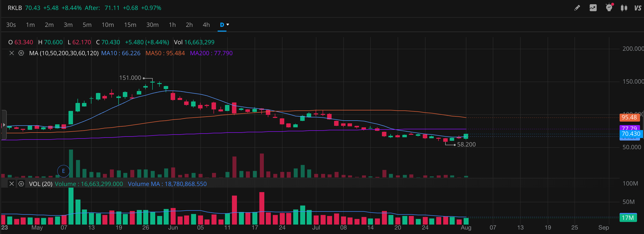
Task: Click the Vol 16,663,299 value in OHLC row
Action: (194, 42)
